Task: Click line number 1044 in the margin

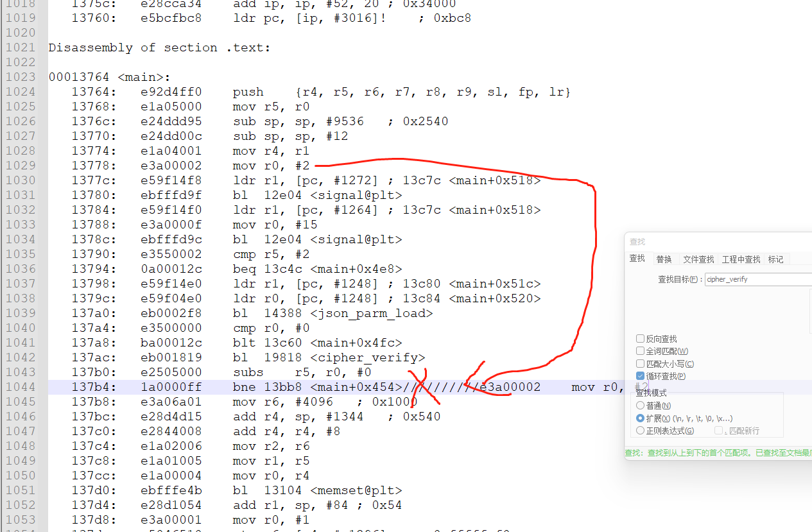Action: tap(21, 387)
